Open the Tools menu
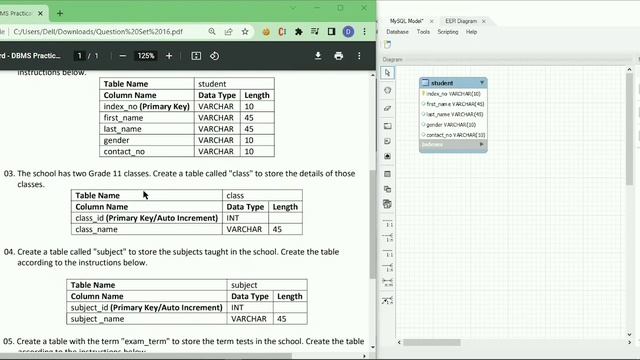Screen dimensions: 640x360 pyautogui.click(x=423, y=32)
